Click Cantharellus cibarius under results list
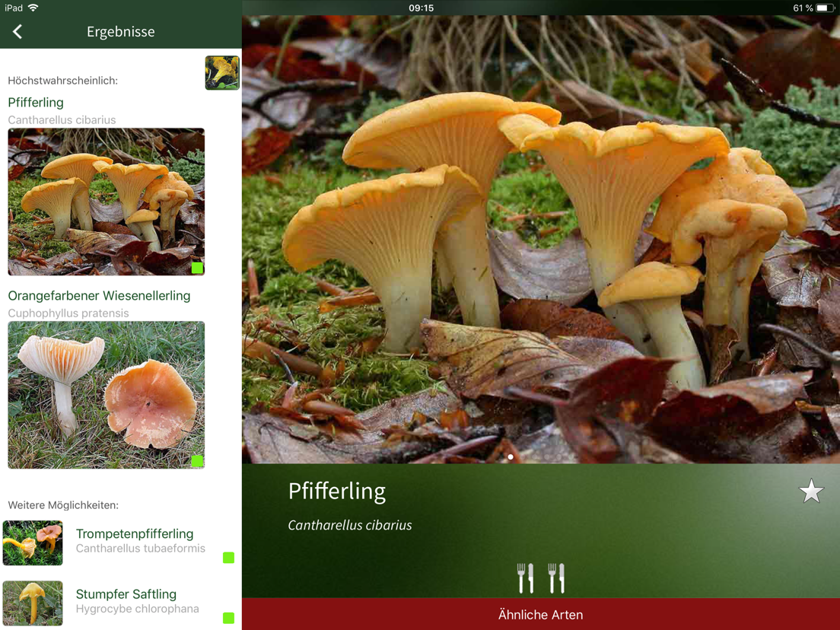This screenshot has width=840, height=630. [x=62, y=120]
